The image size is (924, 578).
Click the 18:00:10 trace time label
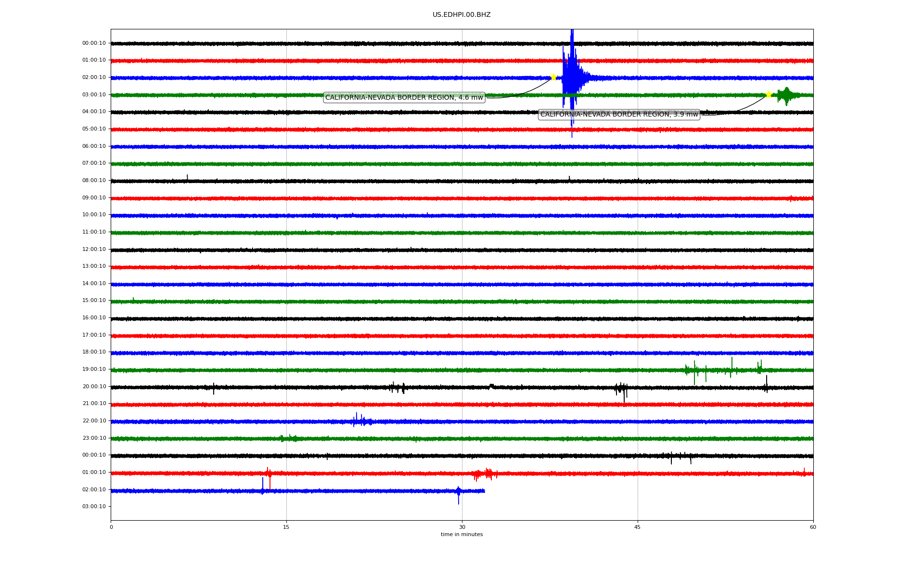coord(94,352)
